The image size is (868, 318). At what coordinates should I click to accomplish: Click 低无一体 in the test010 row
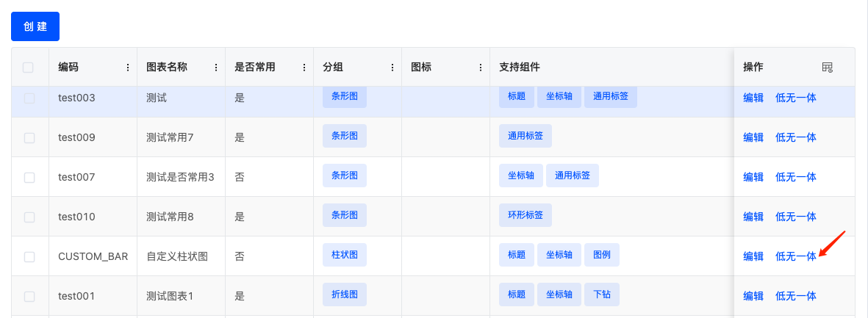coord(795,216)
